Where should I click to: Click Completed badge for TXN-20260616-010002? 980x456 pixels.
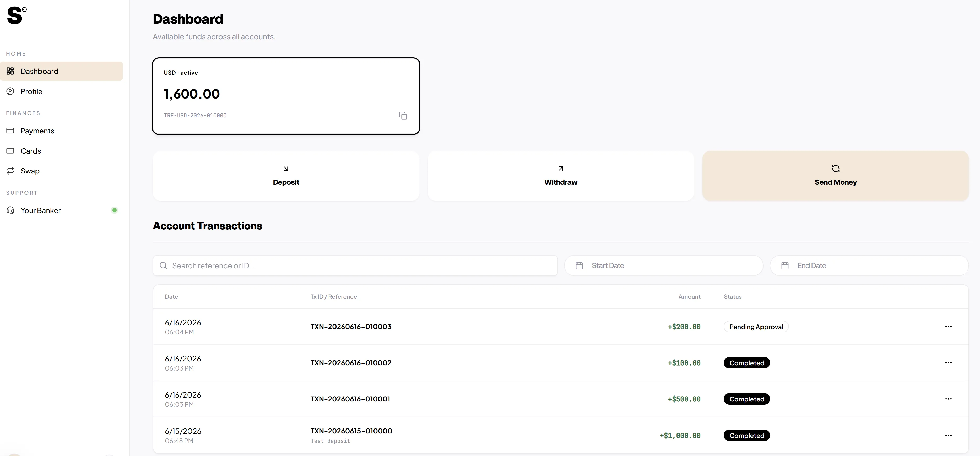747,363
